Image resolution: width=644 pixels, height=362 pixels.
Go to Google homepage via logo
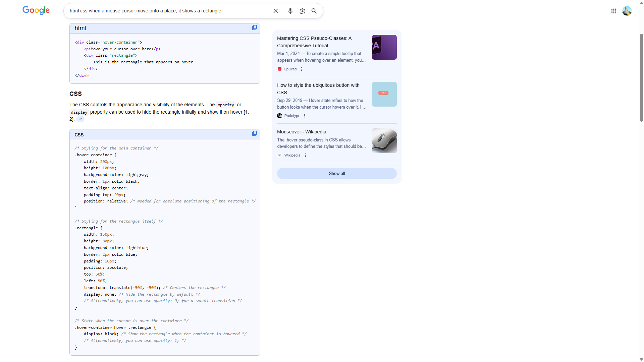coord(36,11)
